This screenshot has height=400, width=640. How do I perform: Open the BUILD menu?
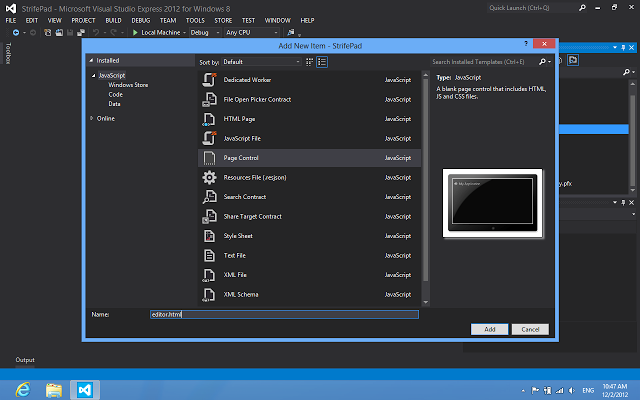coord(113,20)
